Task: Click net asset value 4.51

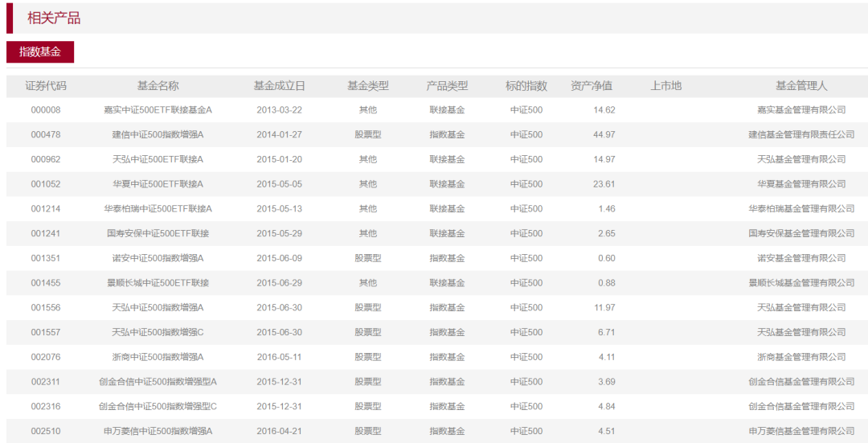Action: pos(607,431)
